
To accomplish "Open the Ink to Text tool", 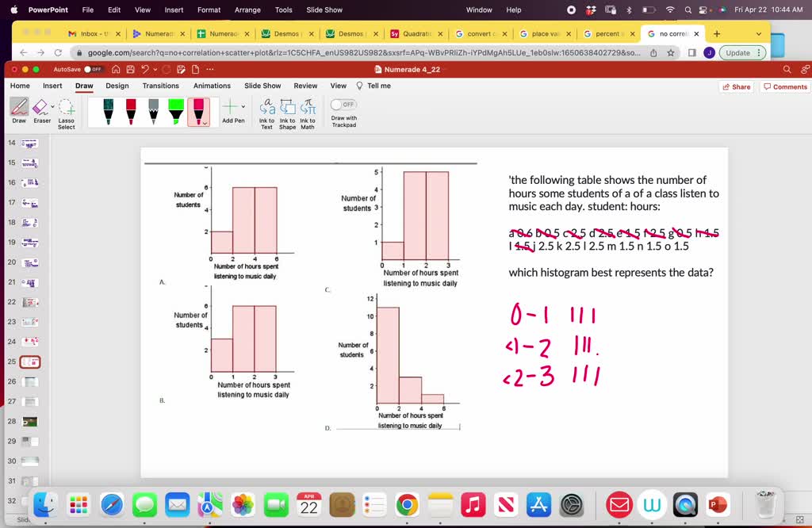I will coord(266,111).
